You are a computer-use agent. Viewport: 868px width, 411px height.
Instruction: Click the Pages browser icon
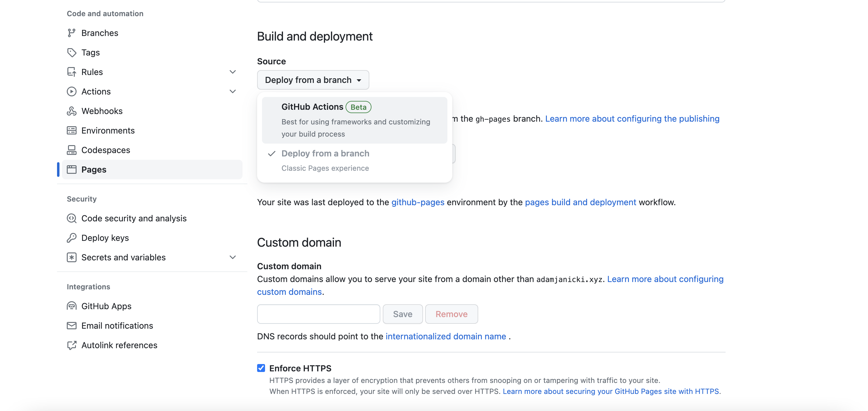click(x=71, y=170)
